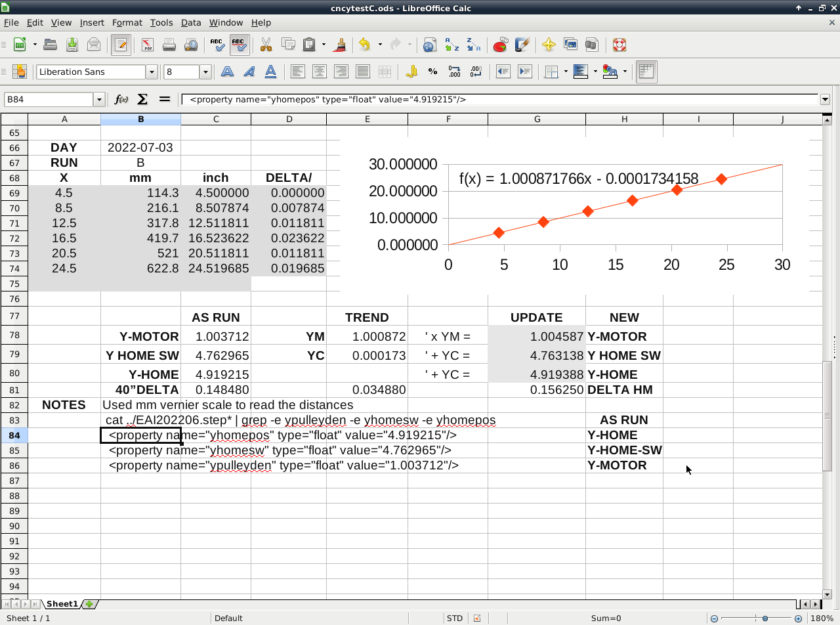Move the zoom slider handle
Image resolution: width=840 pixels, height=625 pixels.
point(765,618)
